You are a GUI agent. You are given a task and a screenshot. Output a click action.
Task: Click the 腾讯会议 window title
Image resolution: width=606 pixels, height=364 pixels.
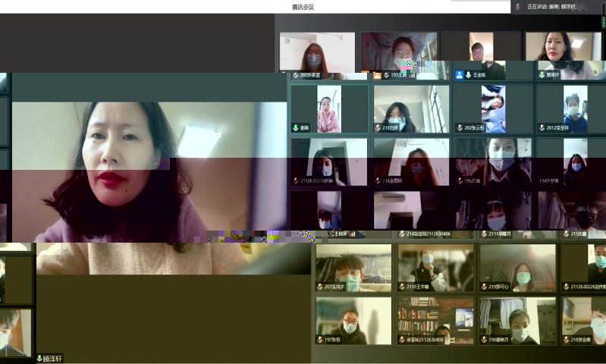tap(303, 7)
